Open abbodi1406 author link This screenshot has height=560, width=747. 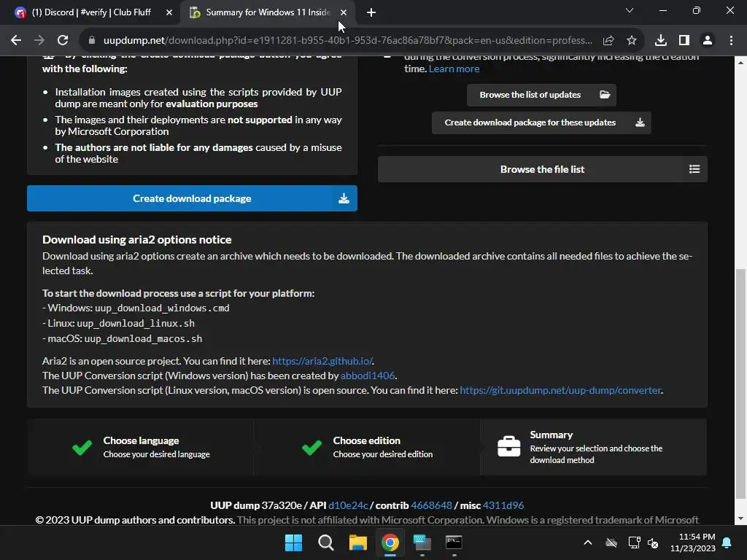(x=368, y=376)
